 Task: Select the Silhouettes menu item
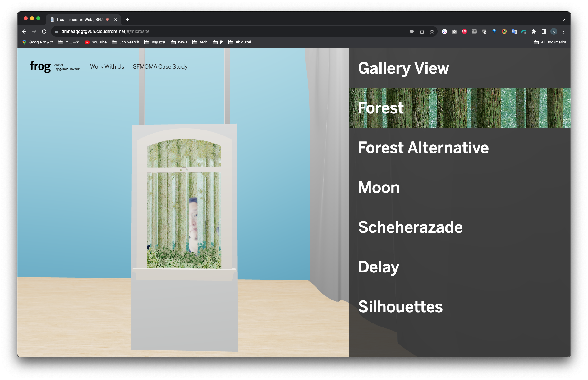click(460, 307)
